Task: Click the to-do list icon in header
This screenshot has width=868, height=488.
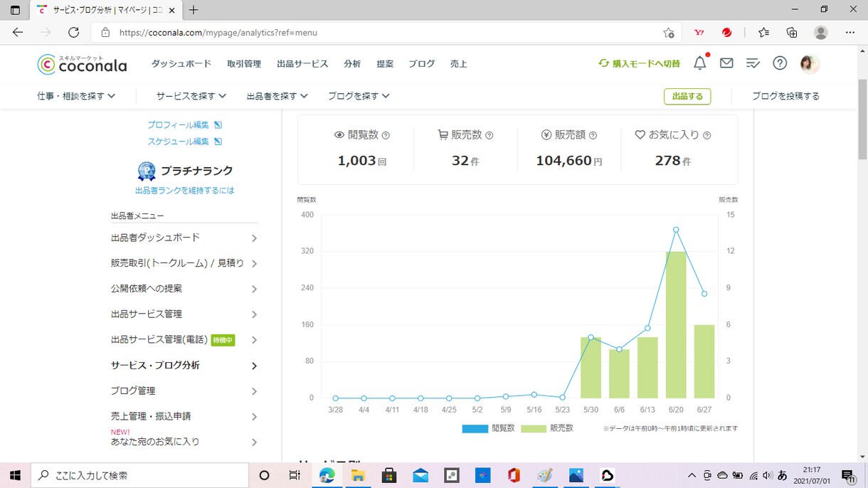Action: 753,63
